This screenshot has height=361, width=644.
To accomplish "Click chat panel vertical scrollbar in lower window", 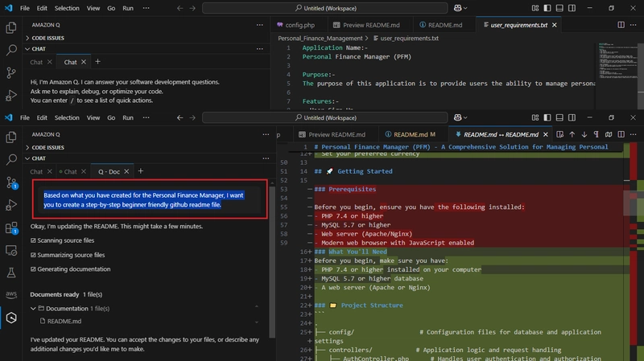I will [x=272, y=262].
